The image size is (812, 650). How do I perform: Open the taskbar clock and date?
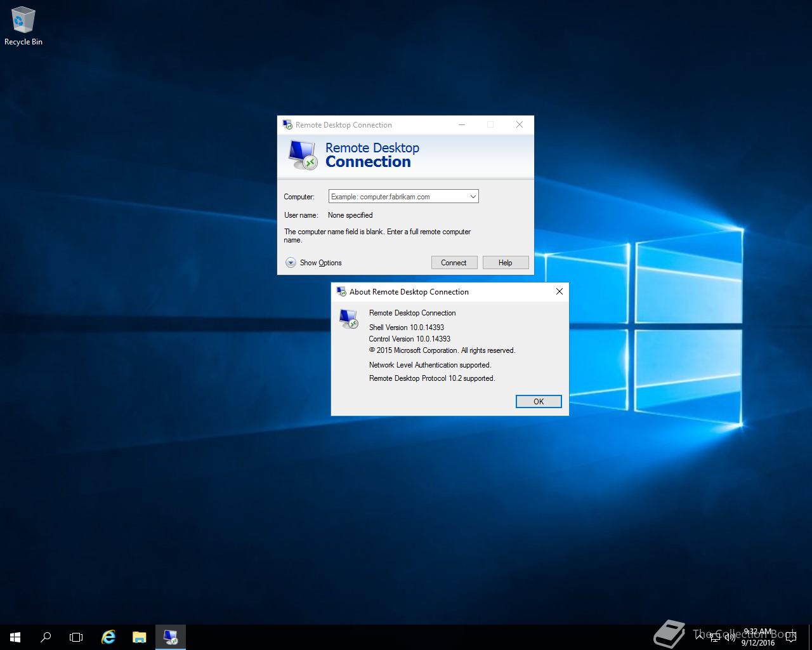tap(758, 637)
